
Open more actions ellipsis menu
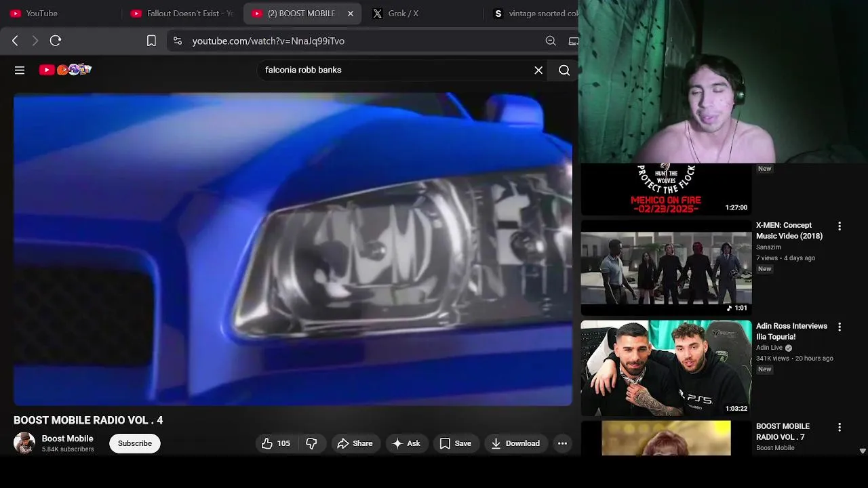[x=562, y=443]
